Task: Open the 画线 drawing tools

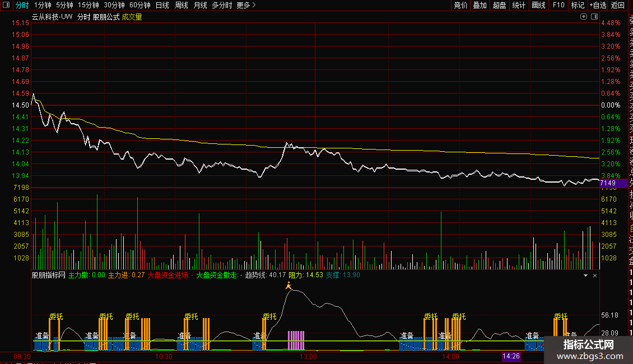Action: (x=538, y=6)
